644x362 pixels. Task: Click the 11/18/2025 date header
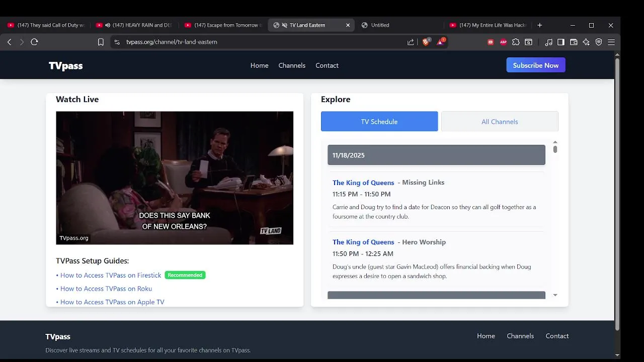pyautogui.click(x=436, y=155)
